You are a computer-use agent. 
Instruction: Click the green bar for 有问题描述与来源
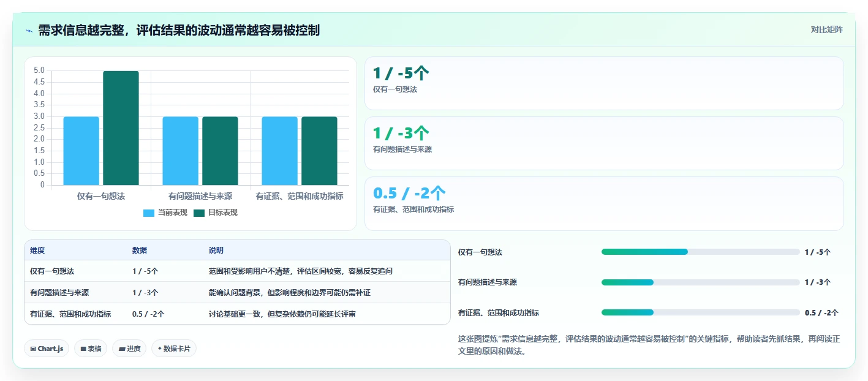coord(220,151)
